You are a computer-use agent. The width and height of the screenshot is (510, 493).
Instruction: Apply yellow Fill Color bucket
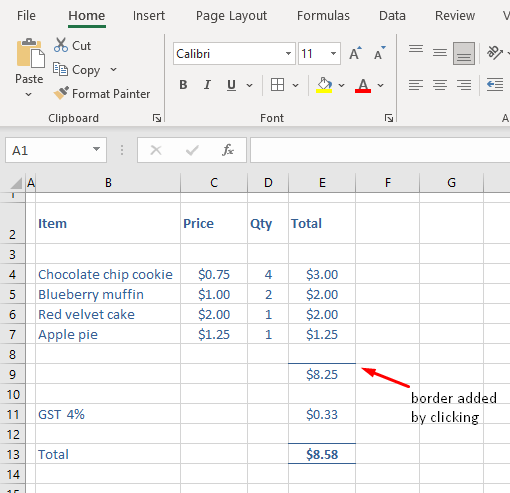324,85
